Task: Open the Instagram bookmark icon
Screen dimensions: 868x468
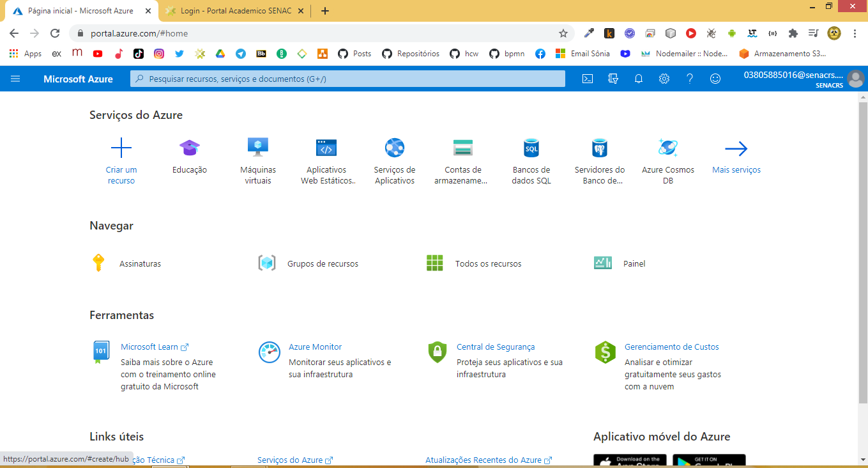Action: click(159, 54)
